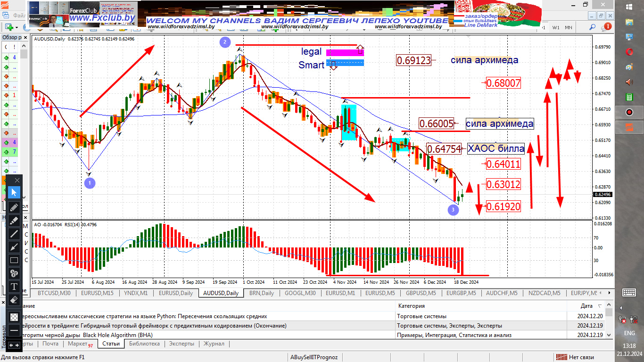Viewport: 644px width, 362px height.
Task: Switch to the Библиотека terminal tab
Action: 144,344
